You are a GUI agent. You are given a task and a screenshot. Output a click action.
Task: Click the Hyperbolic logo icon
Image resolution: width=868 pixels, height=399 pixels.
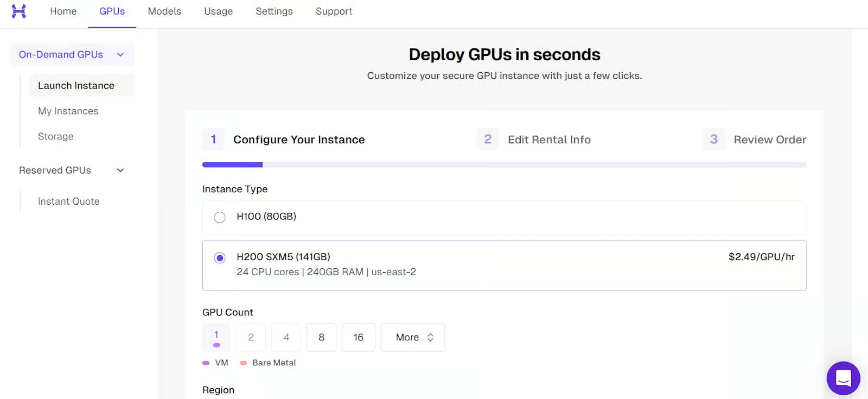coord(19,11)
